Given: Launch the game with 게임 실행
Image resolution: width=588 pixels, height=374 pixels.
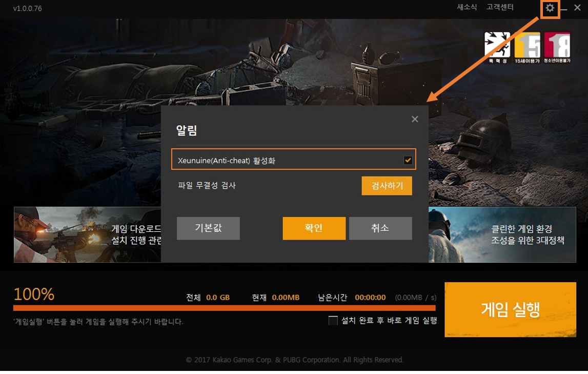Looking at the screenshot, I should 511,309.
